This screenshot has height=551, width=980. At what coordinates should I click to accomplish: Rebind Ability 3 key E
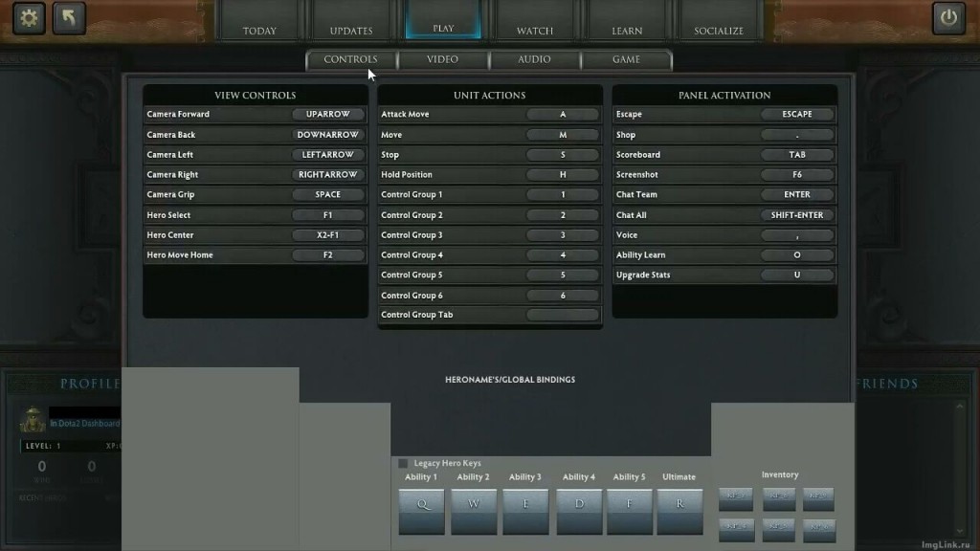525,512
